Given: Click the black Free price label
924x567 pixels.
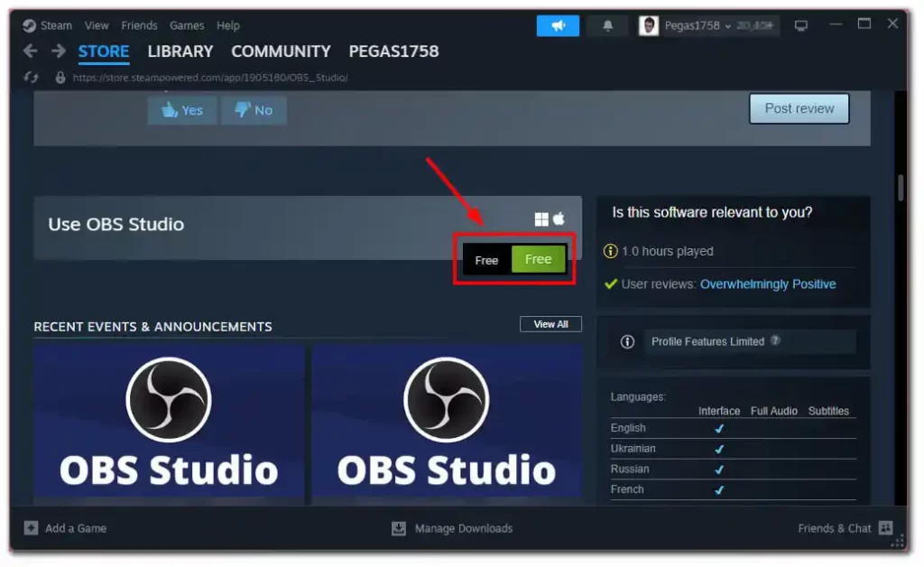Looking at the screenshot, I should 486,260.
